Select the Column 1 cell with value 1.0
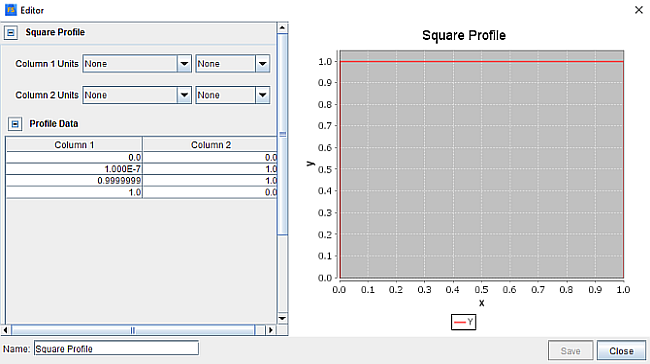Viewport: 650px width, 364px height. click(x=74, y=192)
